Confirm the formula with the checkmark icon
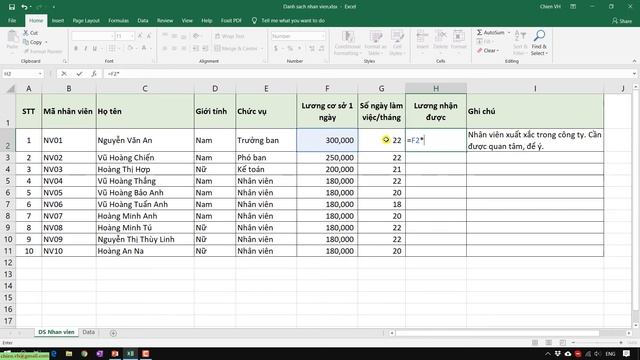 (79, 74)
